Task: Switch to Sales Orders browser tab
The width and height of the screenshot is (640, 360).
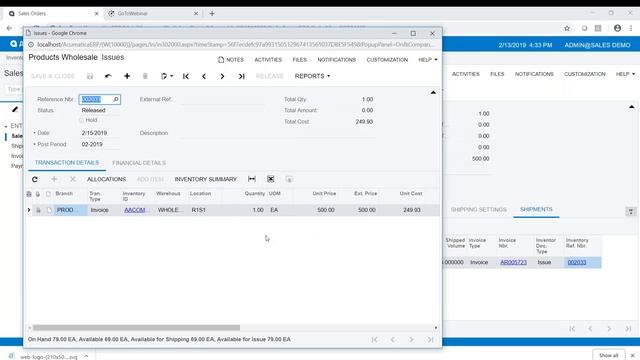Action: click(x=52, y=13)
